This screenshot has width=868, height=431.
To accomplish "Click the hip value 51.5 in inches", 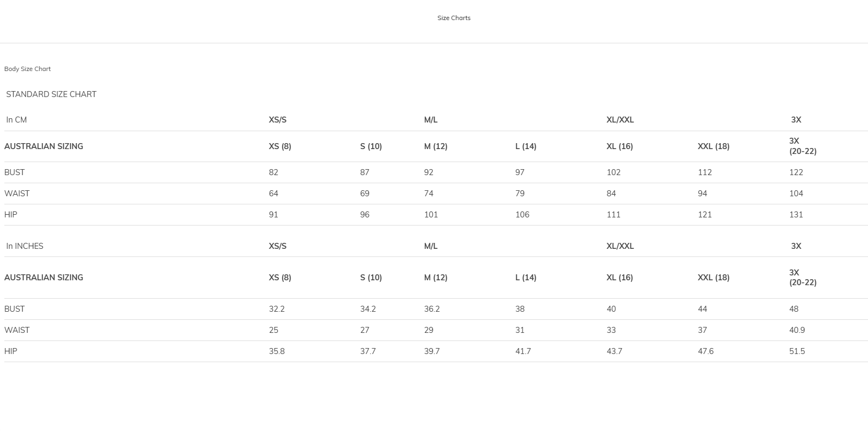I will (797, 351).
